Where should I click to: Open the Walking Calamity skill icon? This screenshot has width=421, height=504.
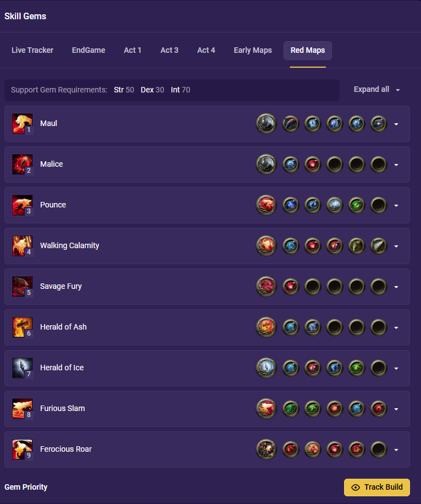pos(22,246)
